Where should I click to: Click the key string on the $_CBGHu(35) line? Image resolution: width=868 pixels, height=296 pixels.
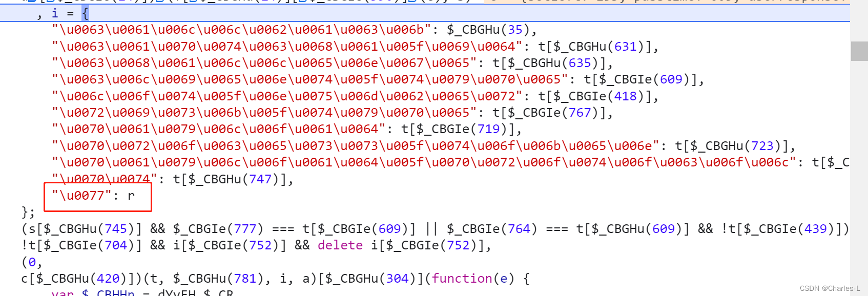click(241, 30)
